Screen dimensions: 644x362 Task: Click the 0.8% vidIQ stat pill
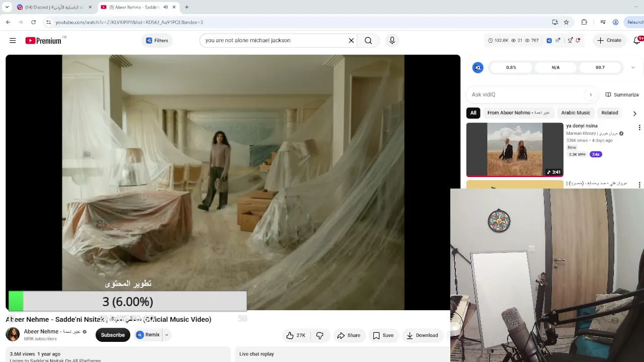tap(511, 67)
